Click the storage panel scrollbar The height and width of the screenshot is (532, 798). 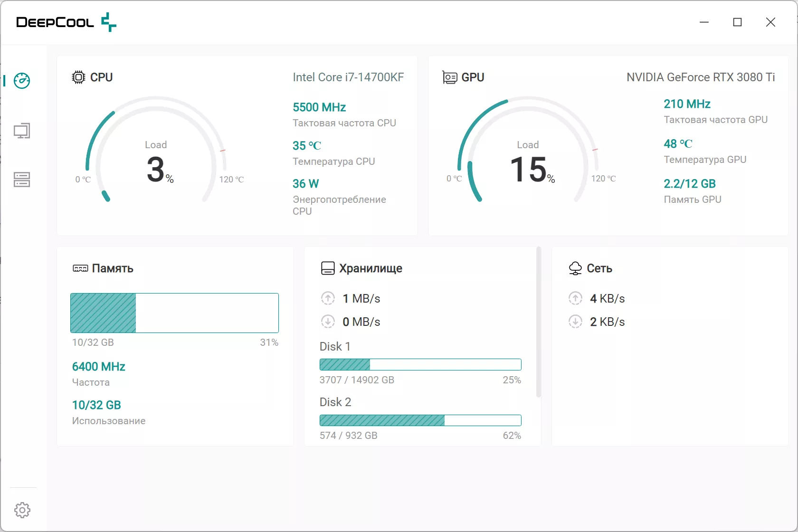[x=539, y=322]
